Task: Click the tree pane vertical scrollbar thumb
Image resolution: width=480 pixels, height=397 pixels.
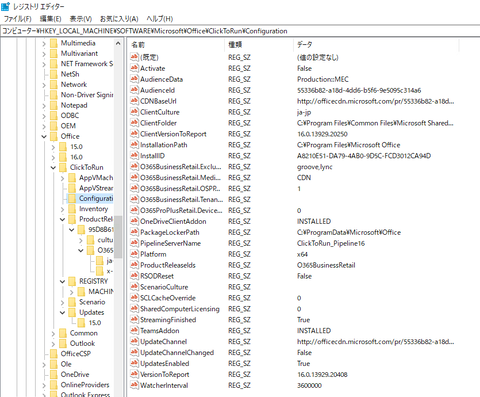Action: point(118,237)
